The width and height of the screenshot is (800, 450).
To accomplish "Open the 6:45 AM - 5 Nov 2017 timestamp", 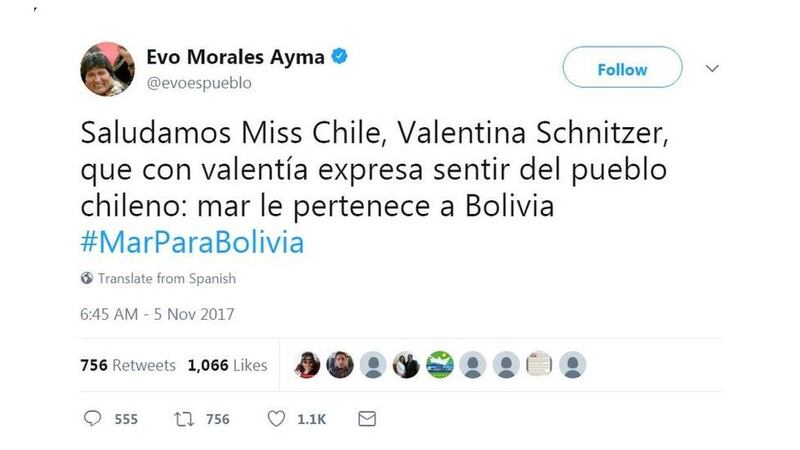I will [157, 314].
